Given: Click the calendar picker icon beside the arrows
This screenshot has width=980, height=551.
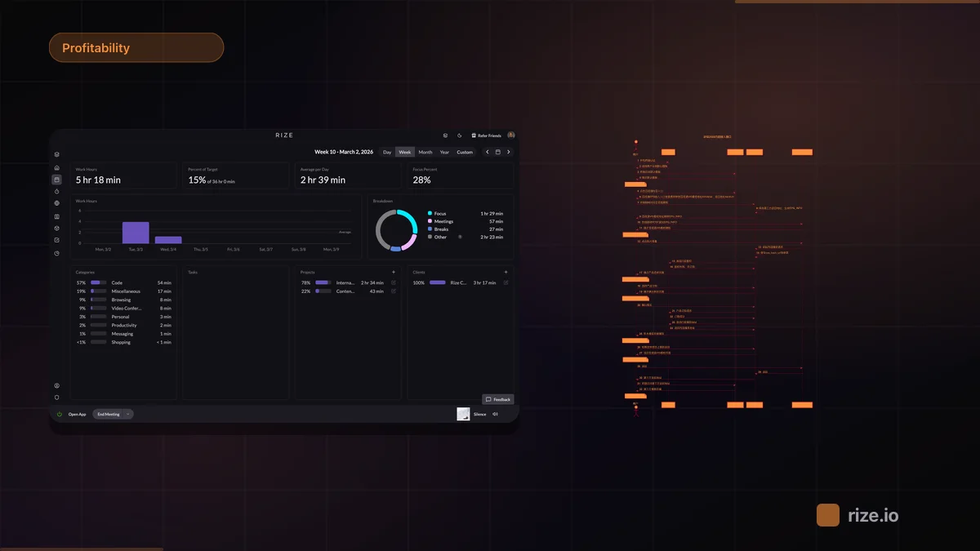Looking at the screenshot, I should [x=498, y=152].
